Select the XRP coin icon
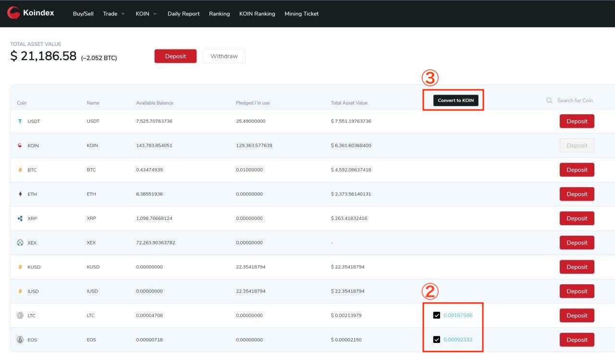This screenshot has height=364, width=615. (x=20, y=218)
